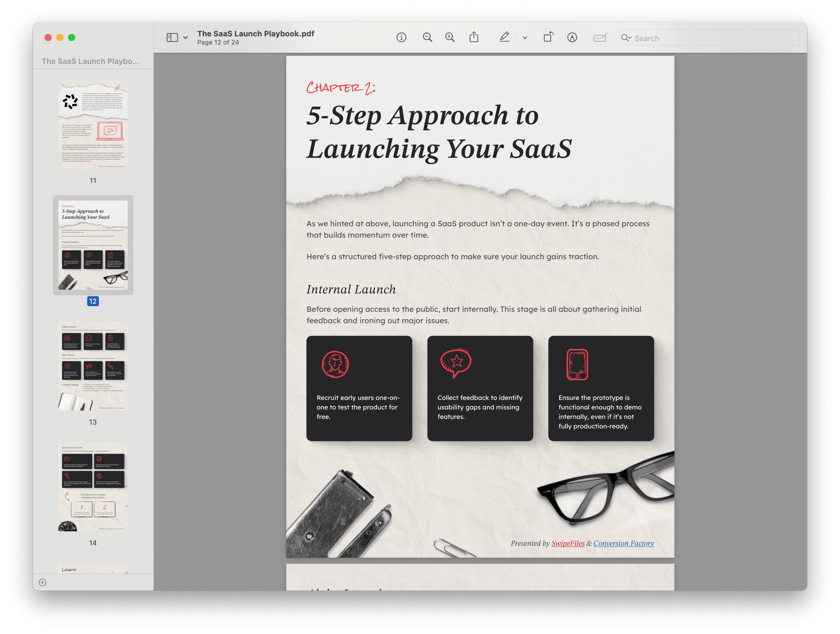The width and height of the screenshot is (840, 634).
Task: Zoom in on the PDF page
Action: pos(450,37)
